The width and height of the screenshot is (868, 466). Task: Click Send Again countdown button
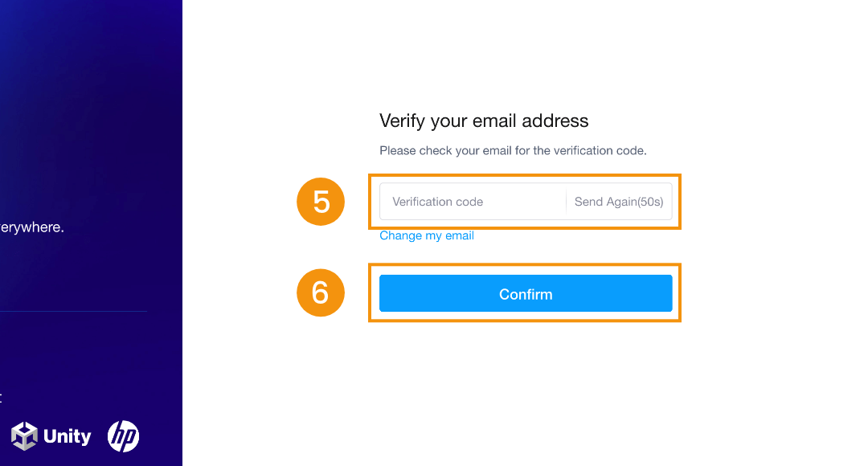(619, 202)
